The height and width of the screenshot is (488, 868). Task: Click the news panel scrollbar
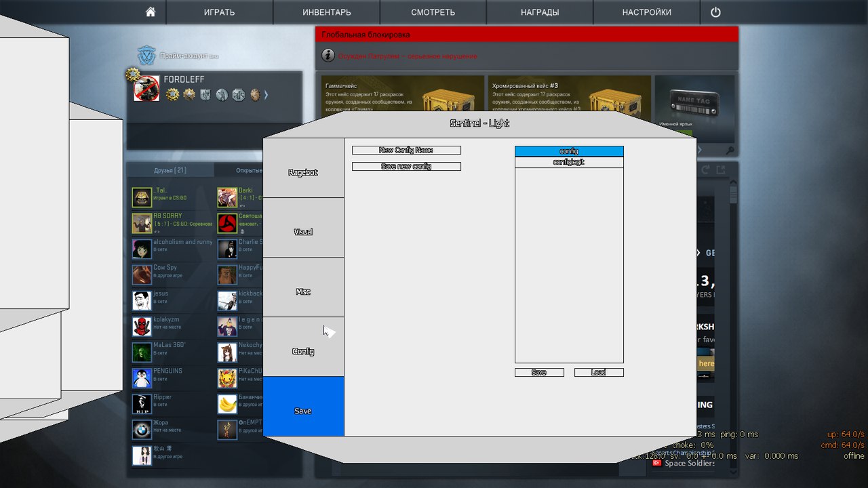(x=733, y=195)
